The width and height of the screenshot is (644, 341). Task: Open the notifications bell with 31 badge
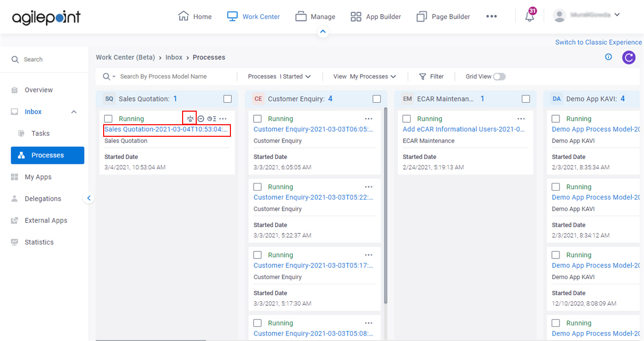click(x=530, y=16)
